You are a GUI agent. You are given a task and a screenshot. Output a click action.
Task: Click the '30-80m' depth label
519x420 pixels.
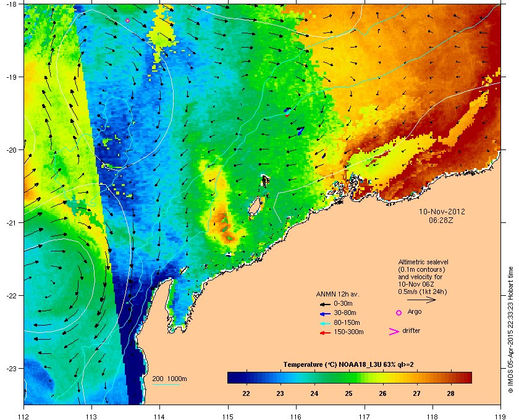pos(345,313)
